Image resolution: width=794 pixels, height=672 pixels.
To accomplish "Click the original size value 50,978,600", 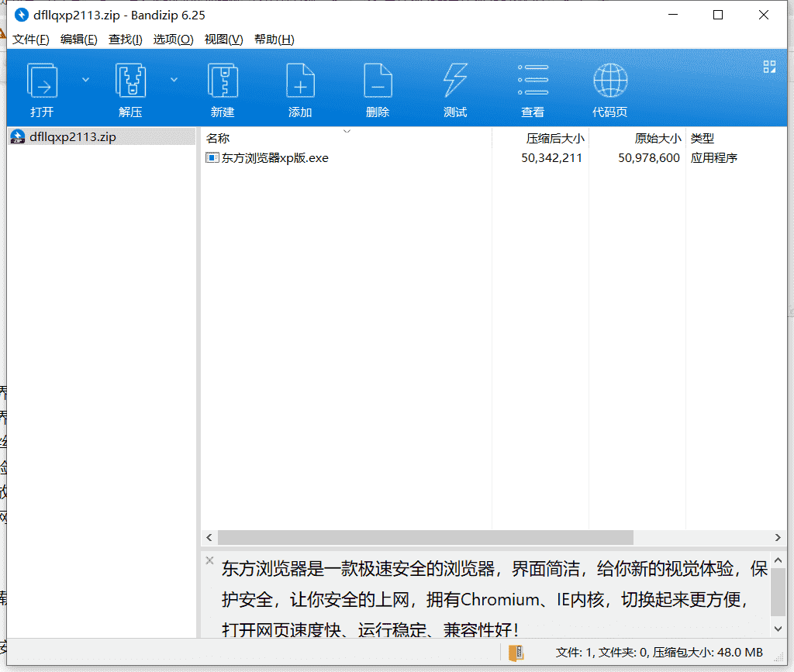I will (649, 158).
